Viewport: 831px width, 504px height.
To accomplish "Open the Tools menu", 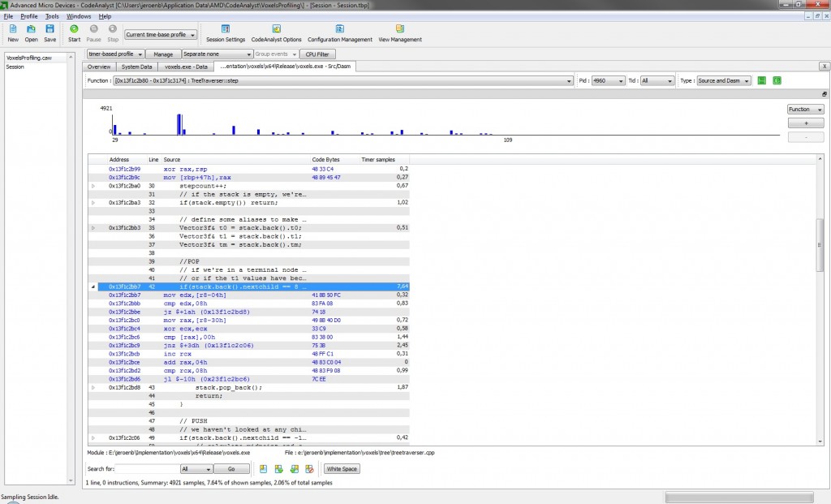I will pos(52,16).
